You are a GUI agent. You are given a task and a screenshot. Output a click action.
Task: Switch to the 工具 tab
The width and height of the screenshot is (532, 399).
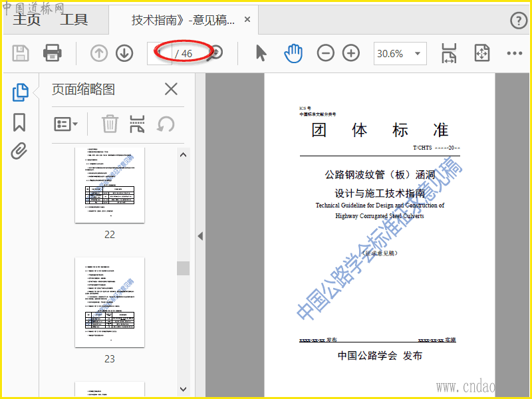pyautogui.click(x=74, y=19)
